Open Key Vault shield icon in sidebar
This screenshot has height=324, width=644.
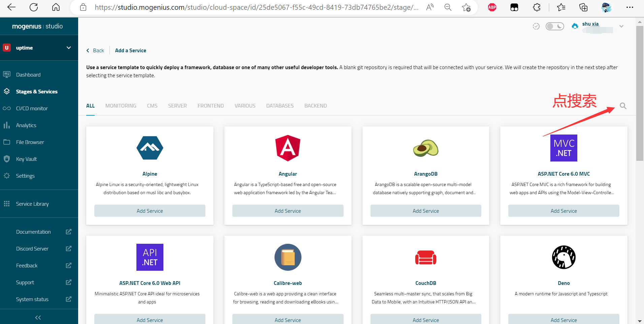(x=7, y=159)
